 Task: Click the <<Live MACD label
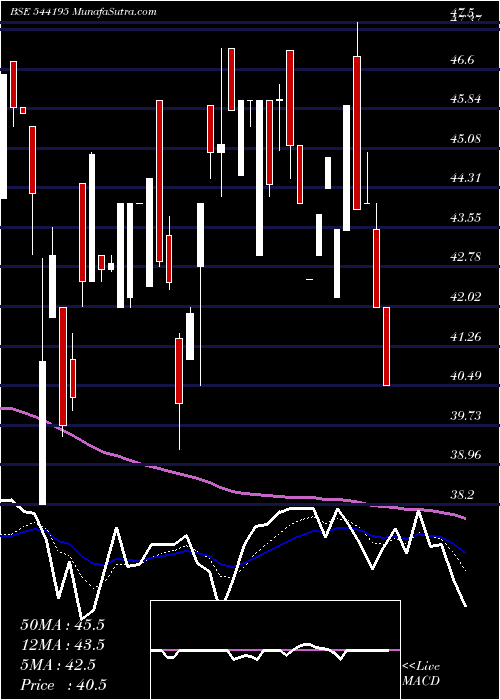(x=421, y=673)
